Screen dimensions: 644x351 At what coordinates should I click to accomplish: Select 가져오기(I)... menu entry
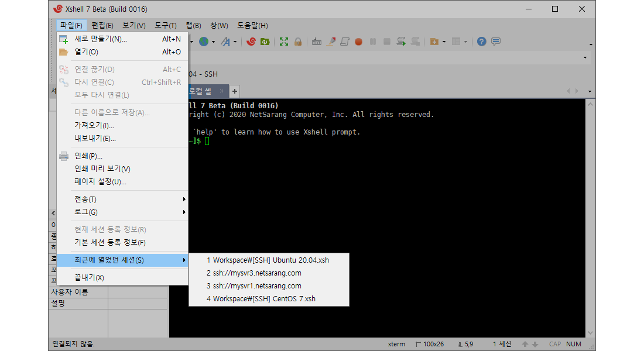122,125
